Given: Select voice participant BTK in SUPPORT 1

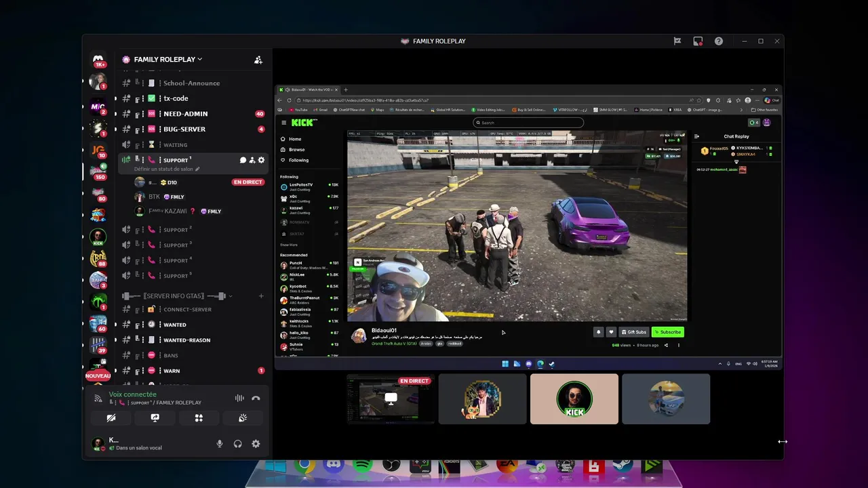Looking at the screenshot, I should click(199, 197).
